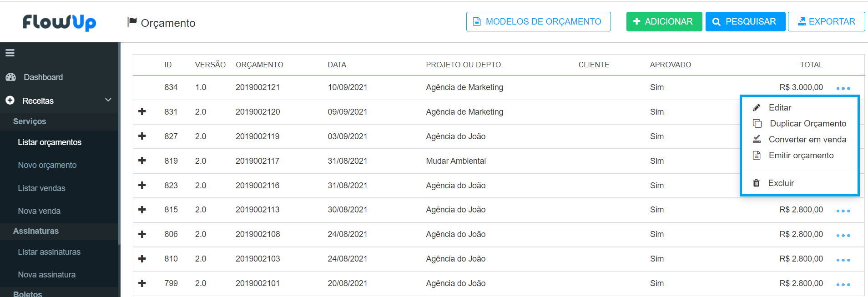Click the sidebar vertical scrollbar

pyautogui.click(x=119, y=143)
